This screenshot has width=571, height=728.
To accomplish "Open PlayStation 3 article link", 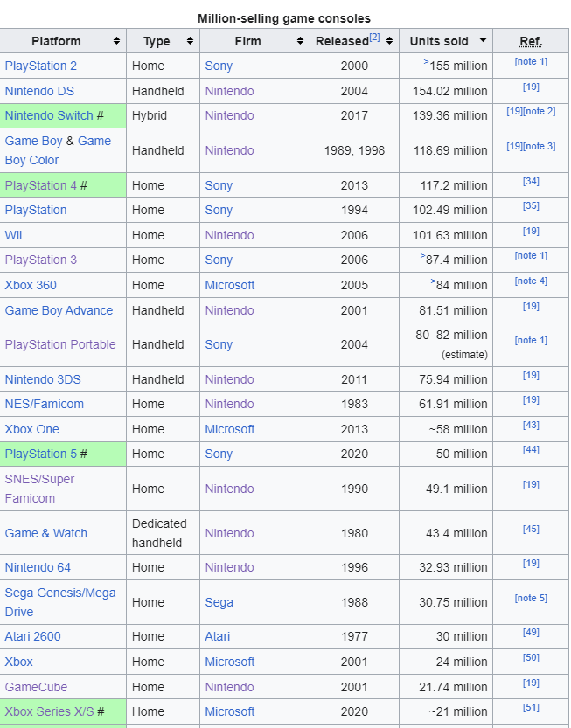I will pyautogui.click(x=41, y=260).
